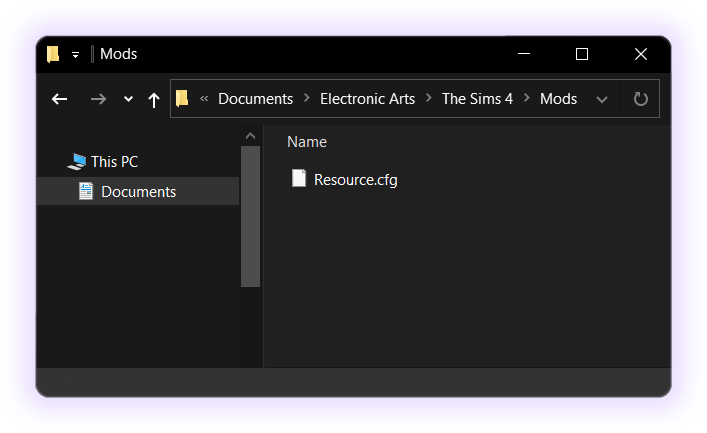This screenshot has width=707, height=433.
Task: Open address bar history dropdown
Action: 602,99
